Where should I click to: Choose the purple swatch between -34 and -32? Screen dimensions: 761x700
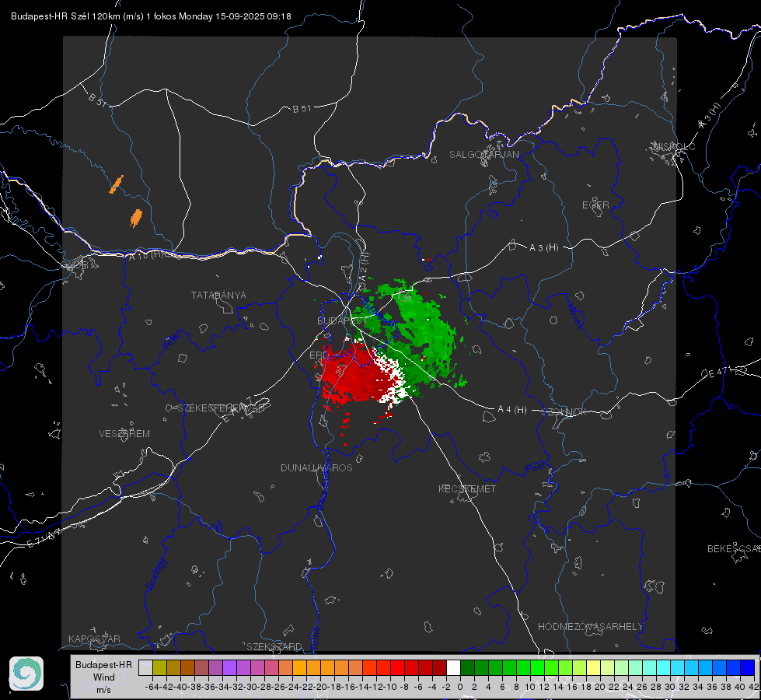tap(229, 667)
